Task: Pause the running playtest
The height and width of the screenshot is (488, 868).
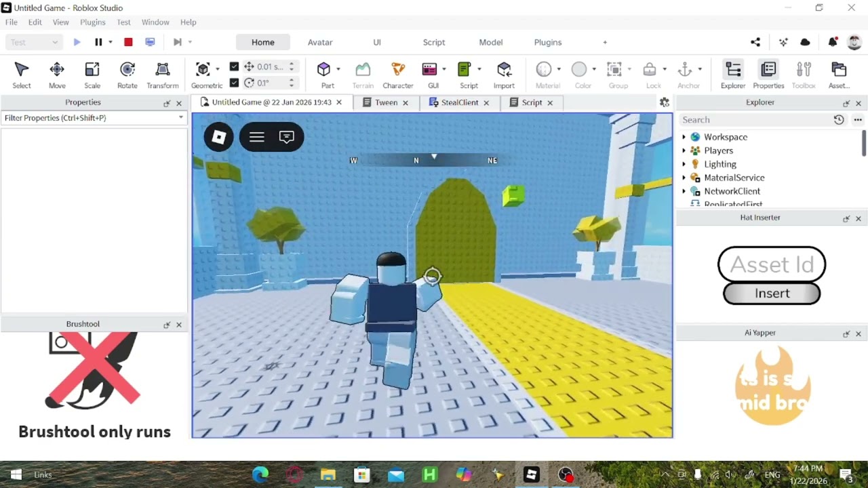Action: pos(98,42)
